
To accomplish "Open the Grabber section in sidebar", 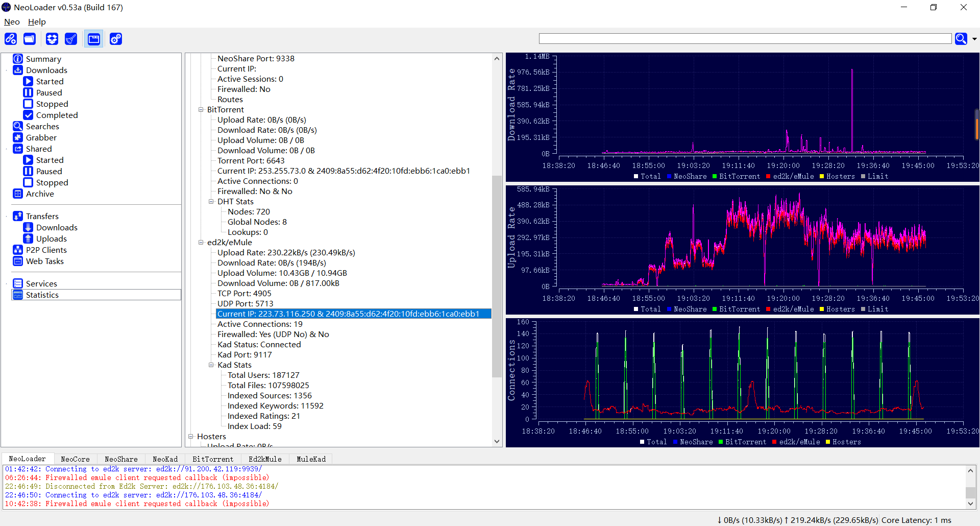I will (41, 137).
